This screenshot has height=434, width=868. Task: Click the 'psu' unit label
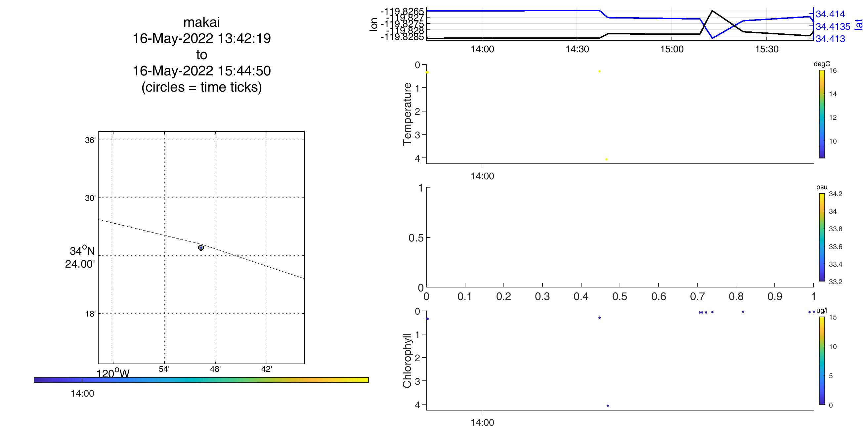pyautogui.click(x=821, y=187)
